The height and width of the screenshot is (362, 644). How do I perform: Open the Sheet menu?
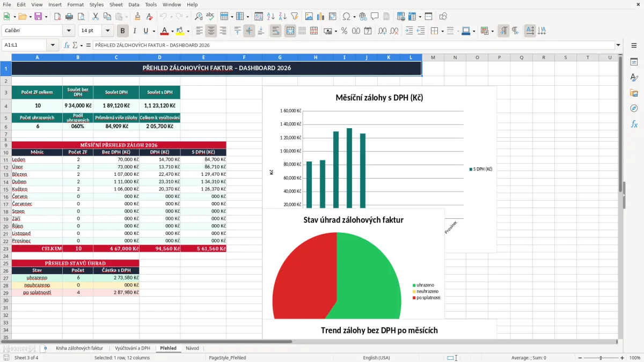pos(116,4)
